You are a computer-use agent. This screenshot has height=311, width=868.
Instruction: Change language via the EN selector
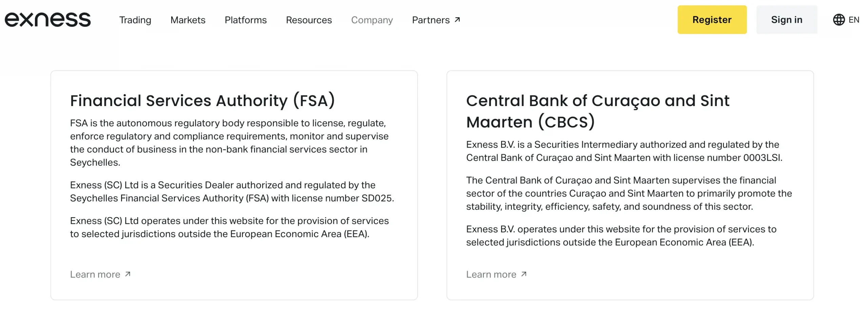[x=846, y=20]
